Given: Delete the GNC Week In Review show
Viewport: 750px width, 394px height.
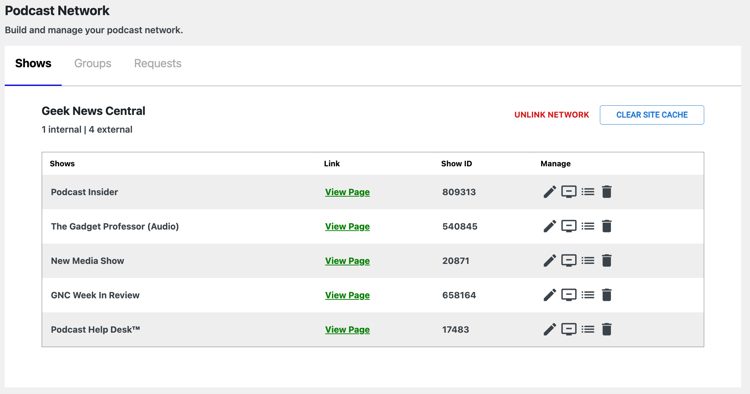Looking at the screenshot, I should [607, 295].
